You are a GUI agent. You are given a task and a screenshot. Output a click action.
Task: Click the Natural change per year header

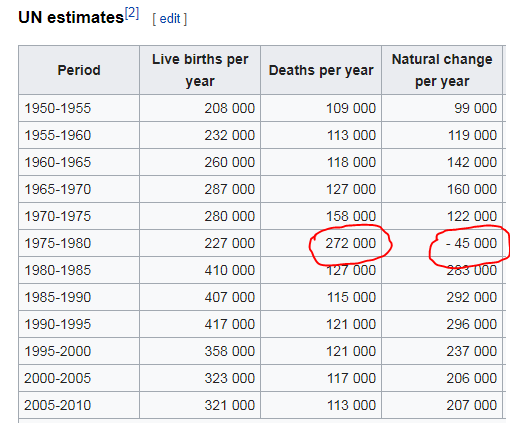click(442, 70)
